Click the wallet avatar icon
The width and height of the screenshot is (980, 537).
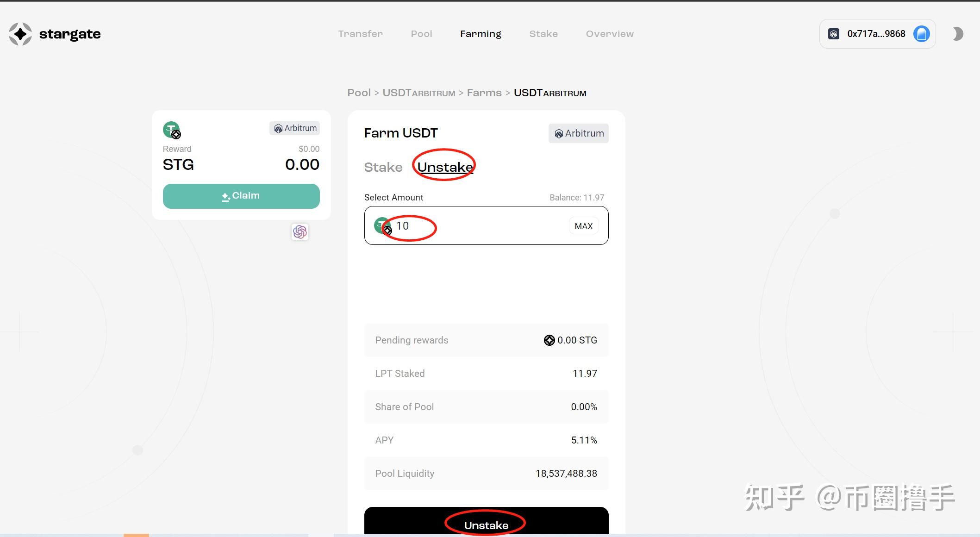pyautogui.click(x=921, y=34)
